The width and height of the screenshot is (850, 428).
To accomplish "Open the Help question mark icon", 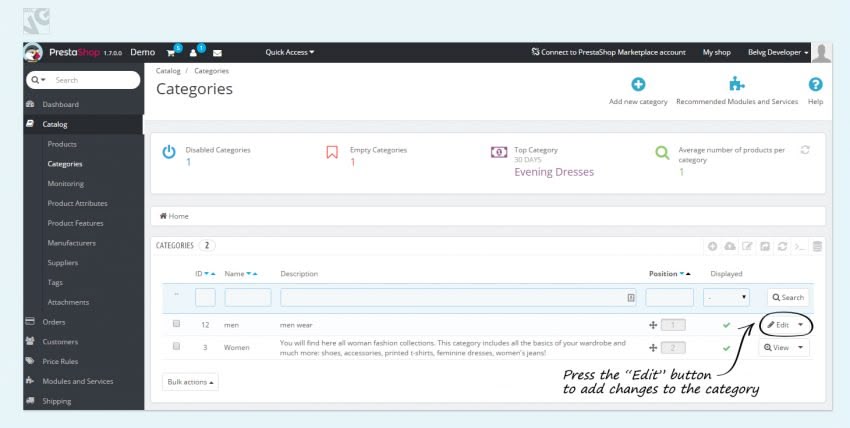I will tap(815, 84).
